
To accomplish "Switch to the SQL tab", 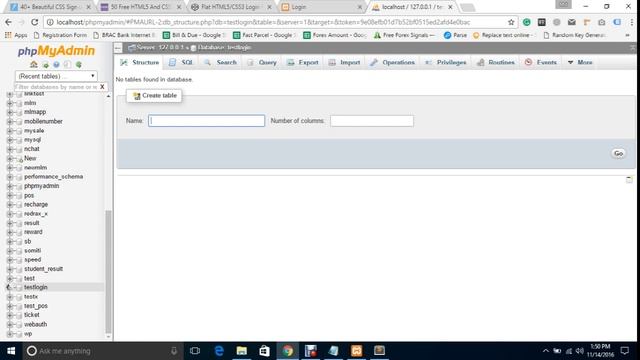I will (x=181, y=62).
